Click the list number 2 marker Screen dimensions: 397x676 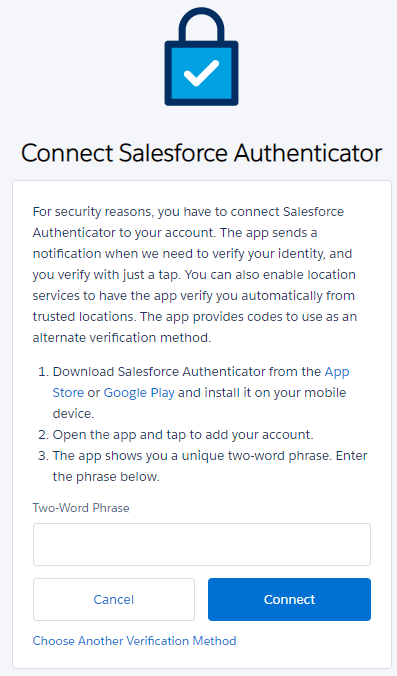click(43, 435)
